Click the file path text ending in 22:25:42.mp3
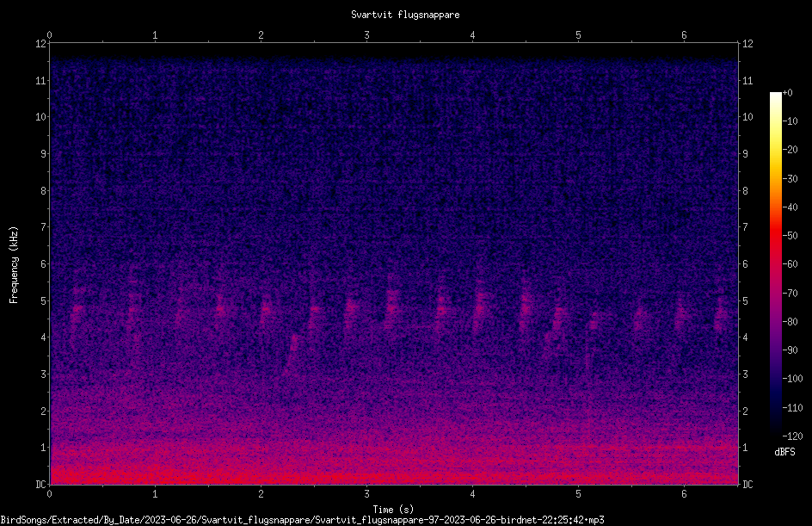The width and height of the screenshot is (812, 526). (x=303, y=520)
